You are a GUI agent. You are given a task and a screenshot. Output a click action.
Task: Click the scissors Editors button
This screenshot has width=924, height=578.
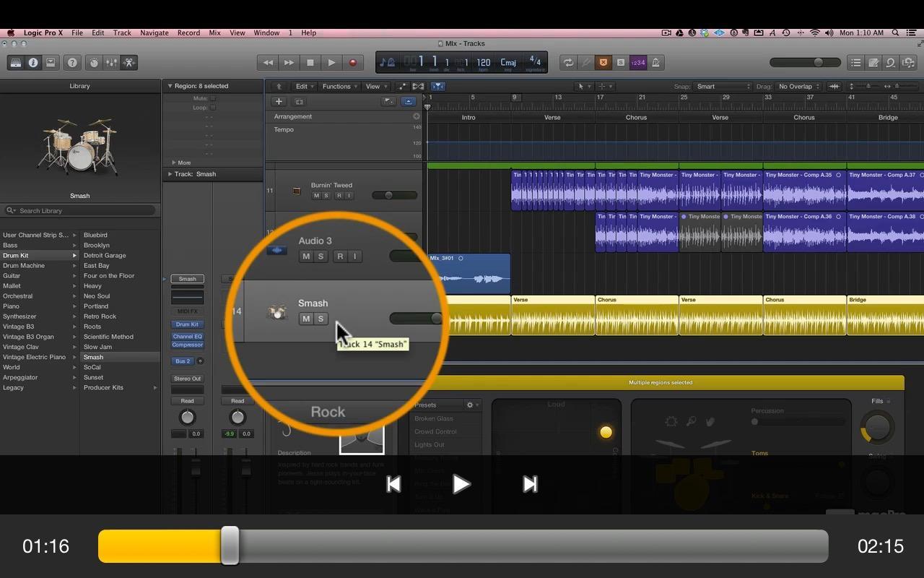129,63
